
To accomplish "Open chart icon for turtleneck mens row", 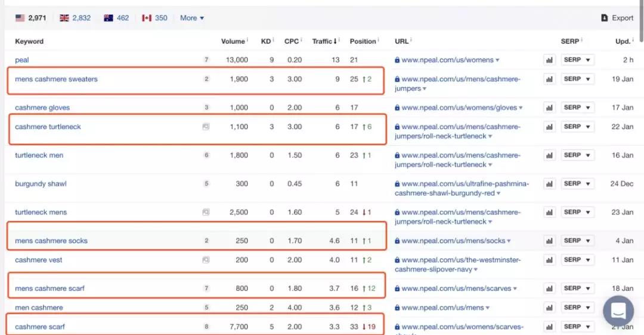I will pos(549,212).
